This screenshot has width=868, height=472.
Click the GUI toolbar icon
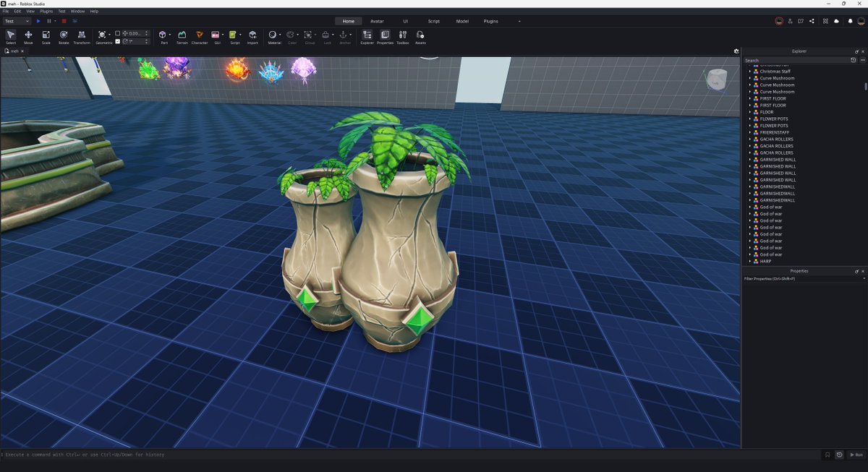pyautogui.click(x=216, y=35)
